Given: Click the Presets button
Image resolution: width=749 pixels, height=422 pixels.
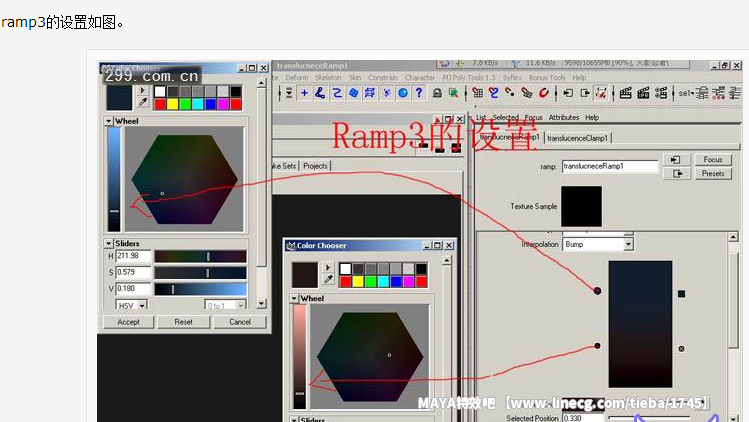Looking at the screenshot, I should coord(713,173).
